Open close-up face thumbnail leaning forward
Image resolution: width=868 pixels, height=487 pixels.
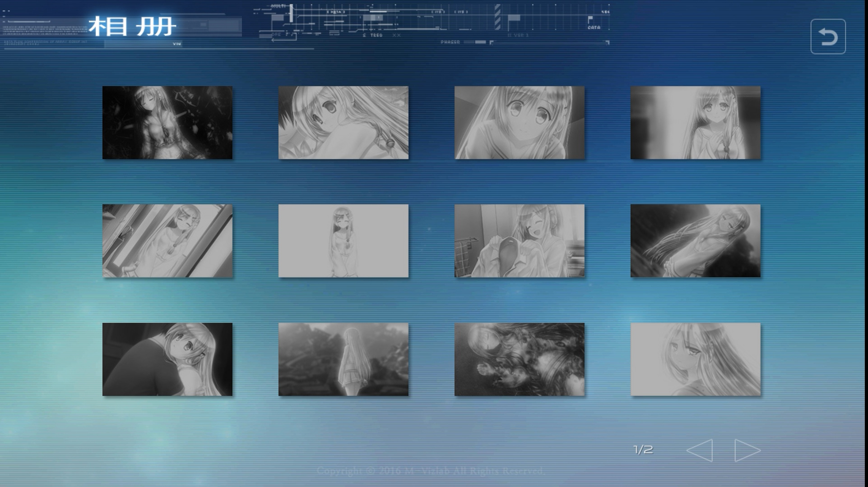click(x=520, y=123)
